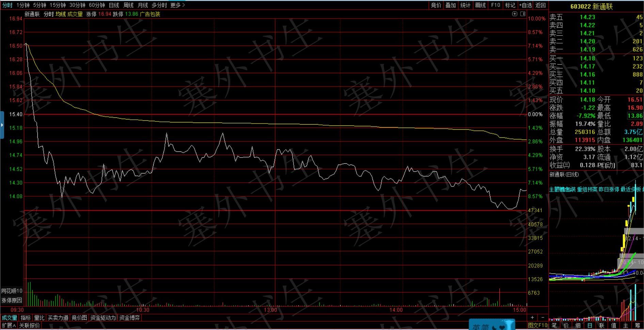The height and width of the screenshot is (330, 644).
Task: Toggle the 均线 average line legend
Action: tap(61, 14)
